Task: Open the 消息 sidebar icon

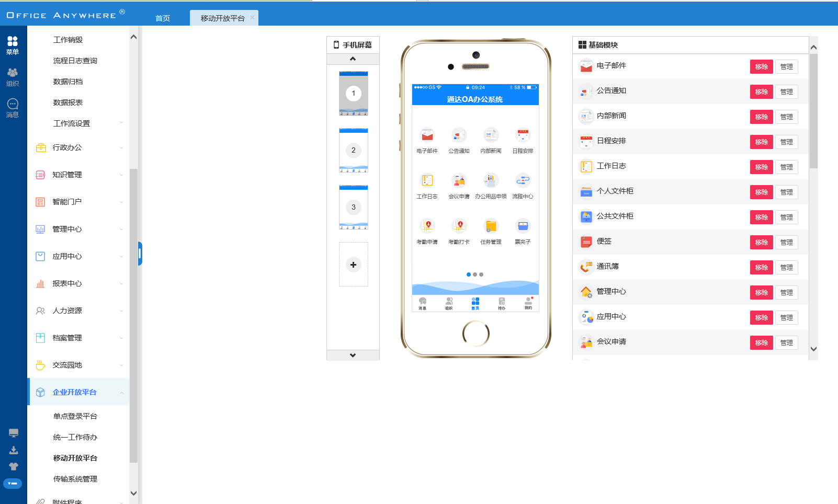Action: 13,108
